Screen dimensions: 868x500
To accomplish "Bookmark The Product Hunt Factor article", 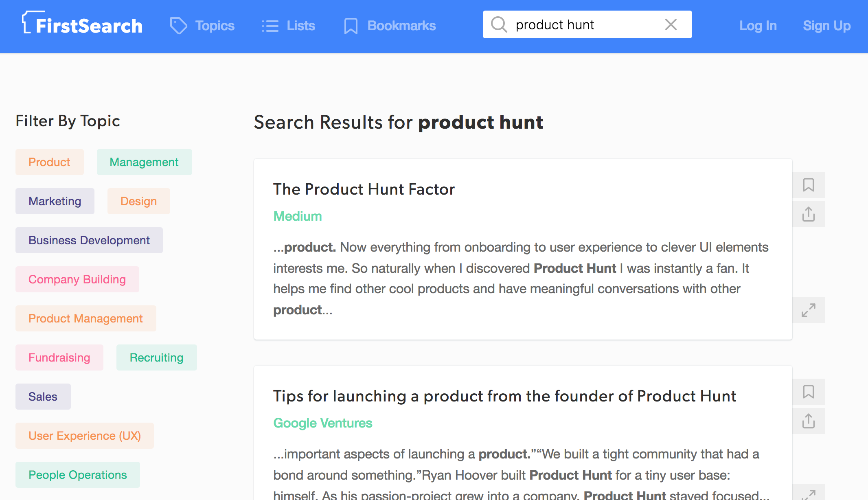I will pyautogui.click(x=808, y=185).
